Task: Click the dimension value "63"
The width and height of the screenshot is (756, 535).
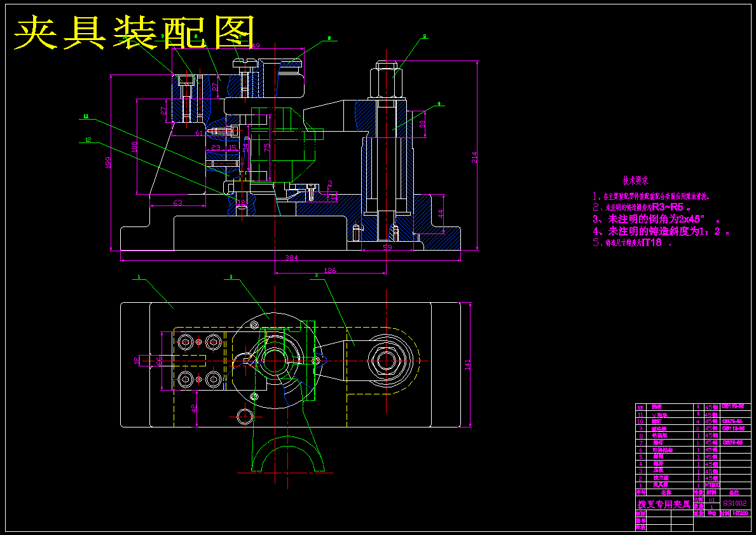Action: click(177, 203)
